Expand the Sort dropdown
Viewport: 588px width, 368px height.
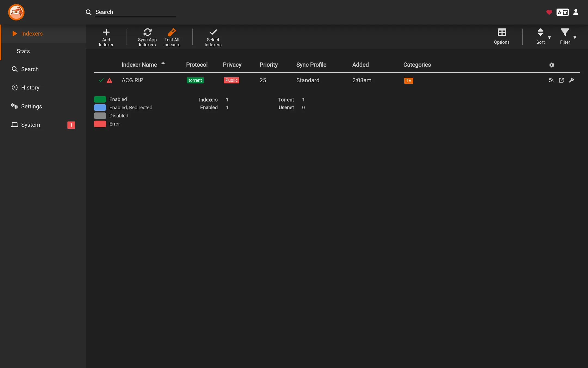point(543,37)
